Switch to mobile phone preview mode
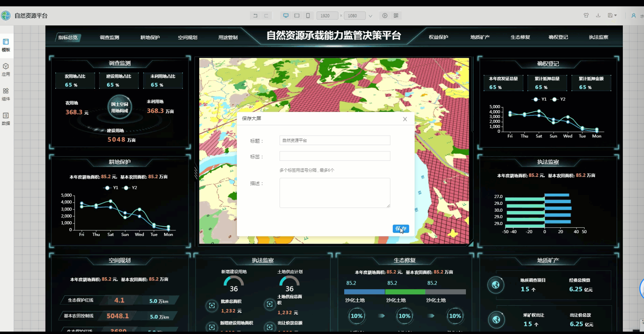This screenshot has height=334, width=644. tap(308, 15)
